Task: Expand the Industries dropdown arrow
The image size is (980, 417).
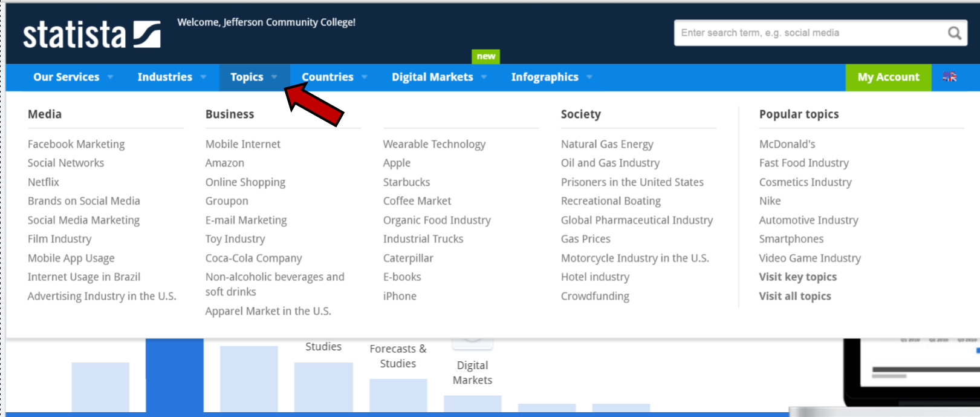Action: (203, 77)
